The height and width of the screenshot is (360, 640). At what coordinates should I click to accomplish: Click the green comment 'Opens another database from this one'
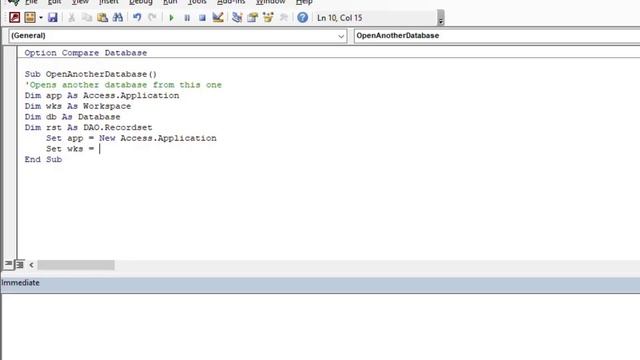tap(123, 84)
